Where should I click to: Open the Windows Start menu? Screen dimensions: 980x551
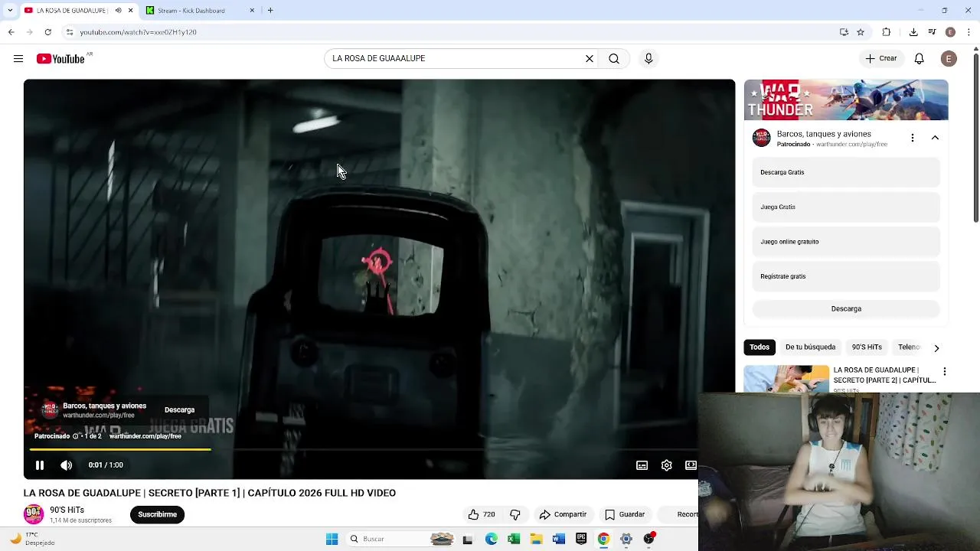332,540
